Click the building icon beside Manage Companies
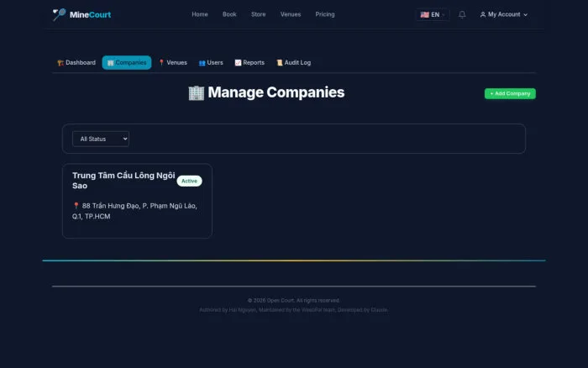Screen dimensions: 588x368 (196, 92)
